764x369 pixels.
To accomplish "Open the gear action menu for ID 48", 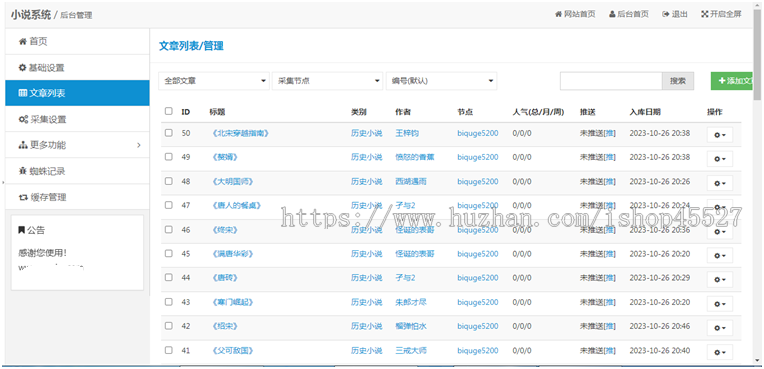I will [x=720, y=183].
